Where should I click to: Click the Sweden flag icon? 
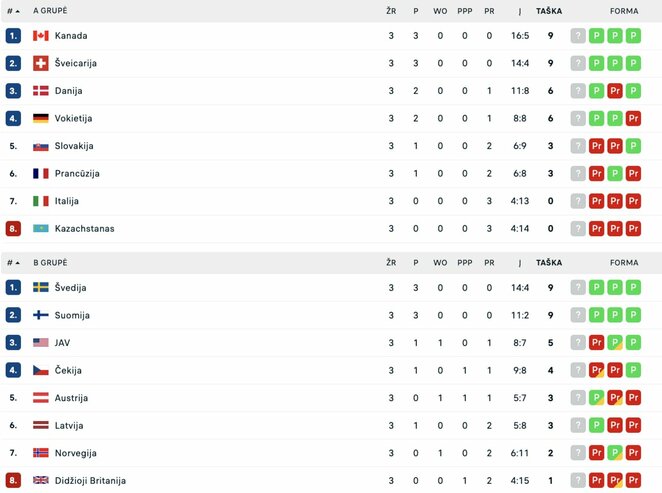coord(40,288)
